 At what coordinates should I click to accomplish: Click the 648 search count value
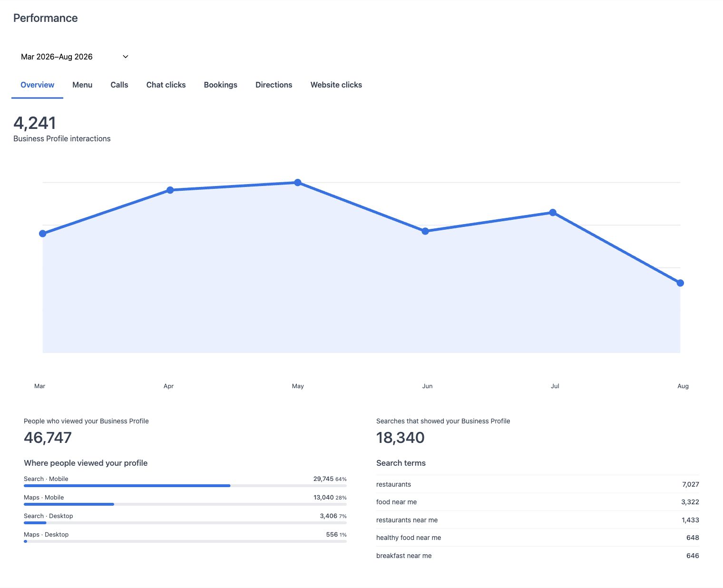[693, 538]
